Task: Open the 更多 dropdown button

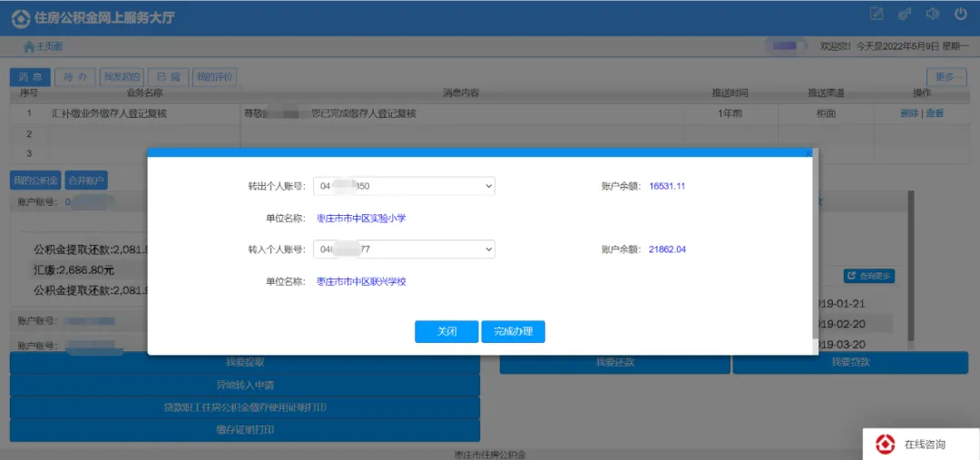Action: [x=946, y=77]
